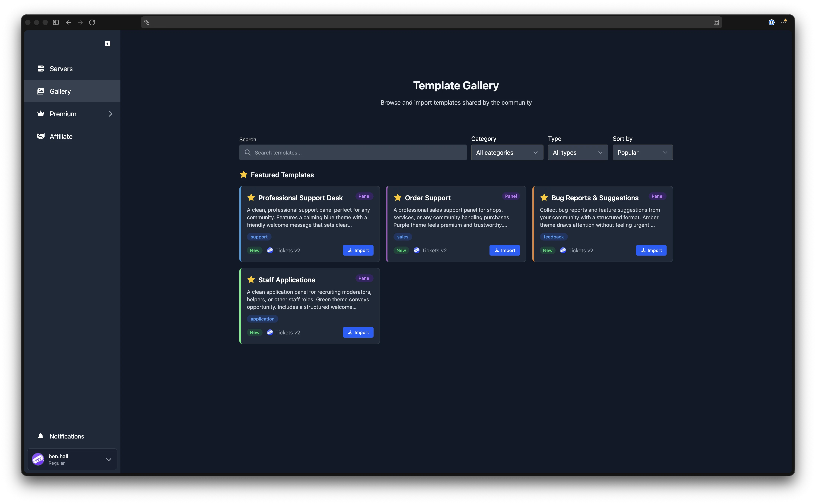Viewport: 816px width, 504px height.
Task: Collapse the sidebar with the arrow icon
Action: coord(108,44)
